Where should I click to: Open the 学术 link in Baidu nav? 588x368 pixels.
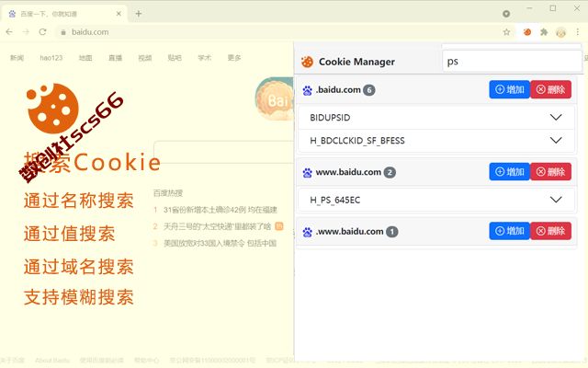click(204, 58)
